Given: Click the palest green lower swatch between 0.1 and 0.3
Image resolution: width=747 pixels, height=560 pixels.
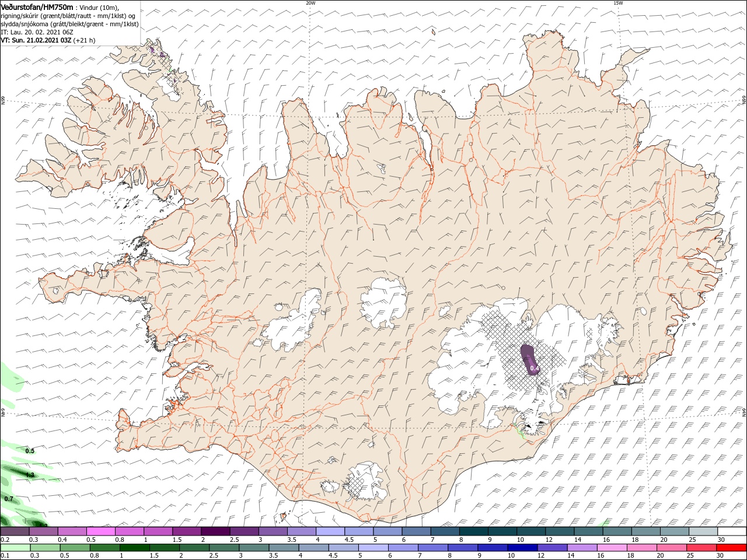Looking at the screenshot, I should [x=15, y=548].
